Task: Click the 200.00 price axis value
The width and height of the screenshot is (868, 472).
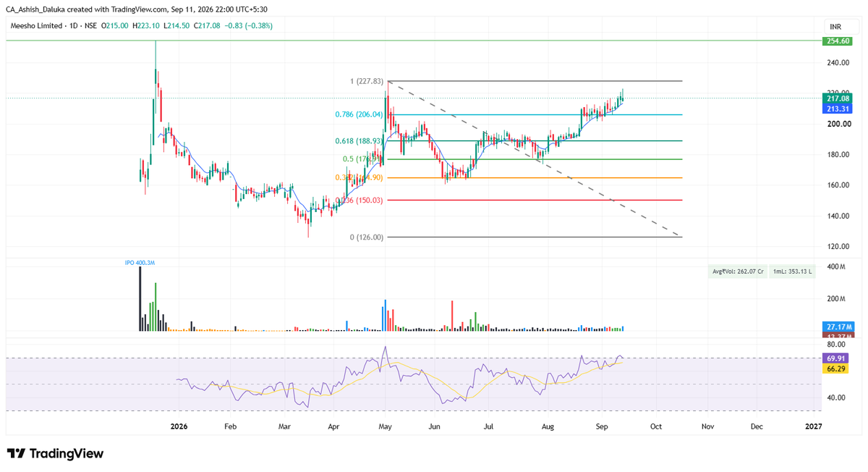Action: 838,124
